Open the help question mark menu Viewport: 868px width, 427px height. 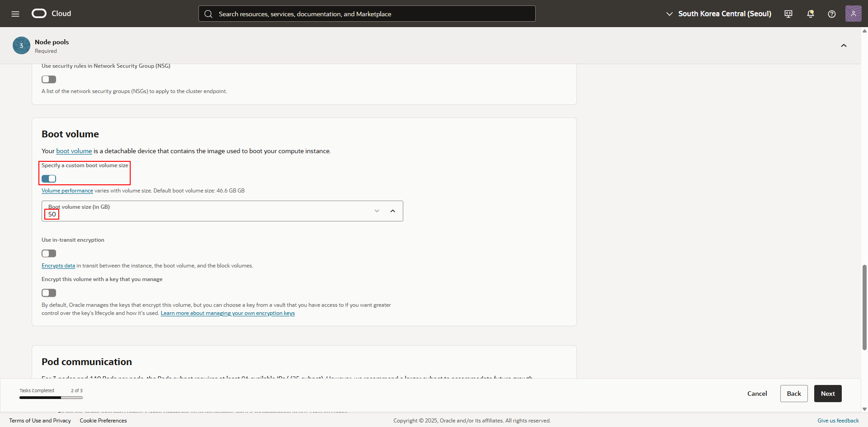coord(831,14)
